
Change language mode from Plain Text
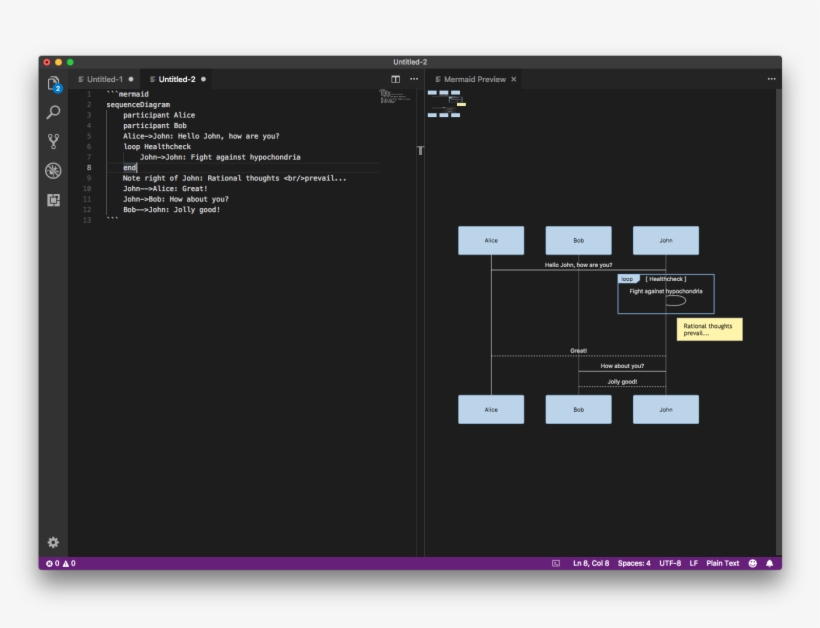(722, 563)
